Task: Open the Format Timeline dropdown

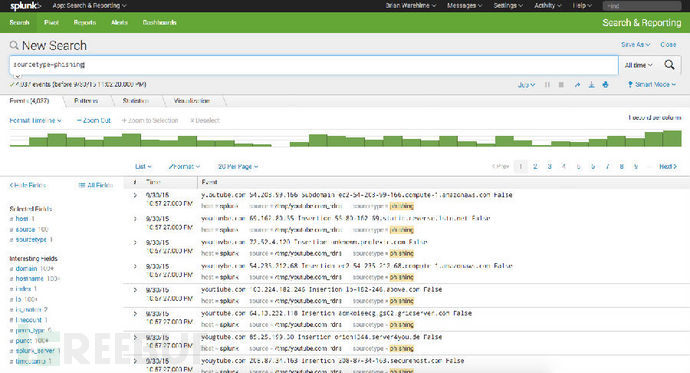Action: pyautogui.click(x=35, y=121)
